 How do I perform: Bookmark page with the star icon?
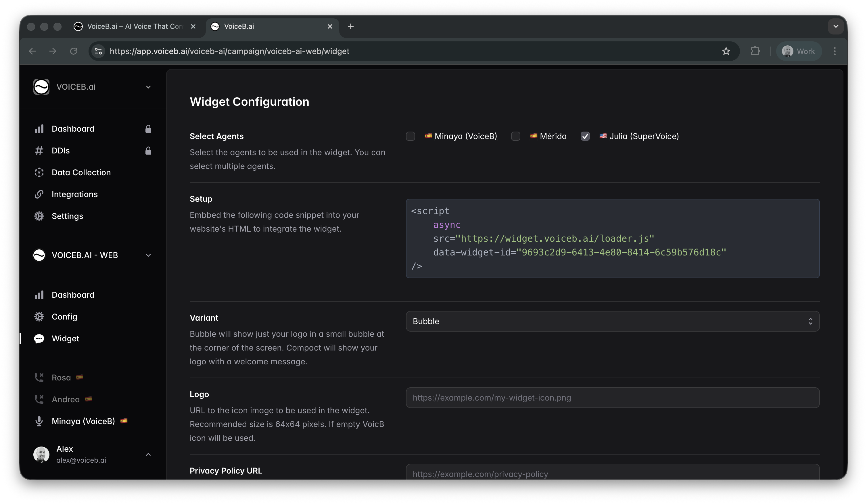(726, 51)
